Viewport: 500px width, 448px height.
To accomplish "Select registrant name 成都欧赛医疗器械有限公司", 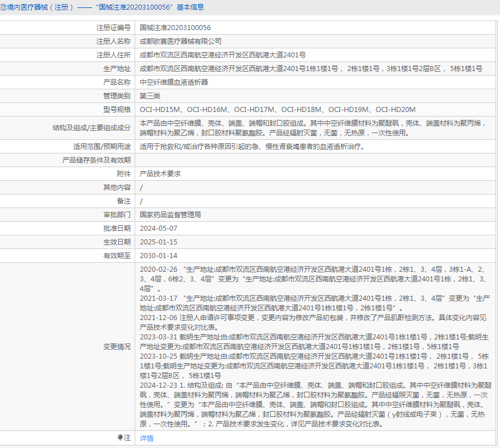I will (x=181, y=42).
